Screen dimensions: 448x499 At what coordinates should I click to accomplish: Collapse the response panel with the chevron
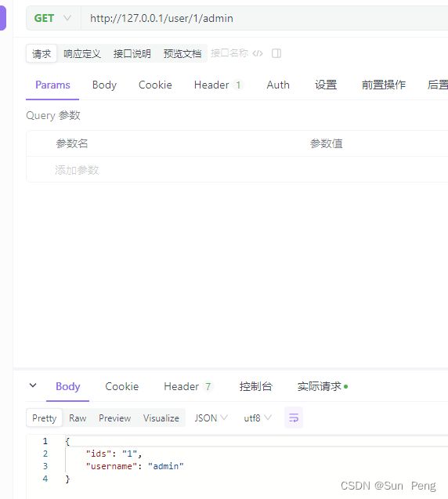(x=33, y=385)
